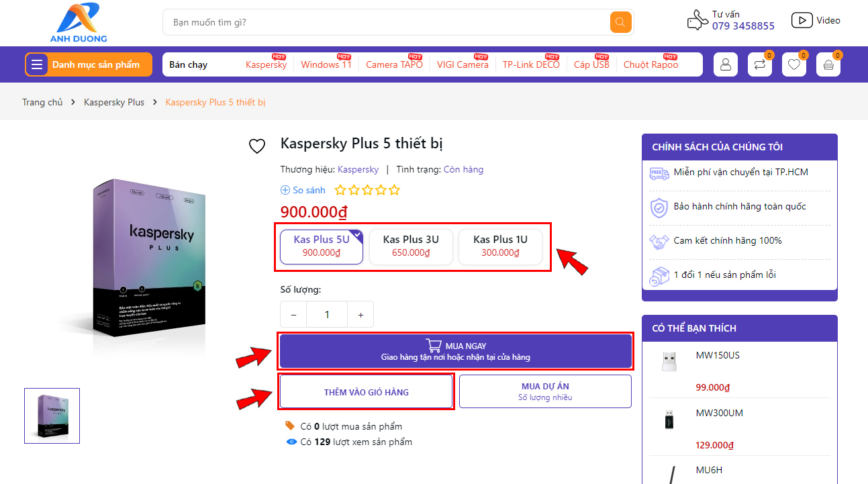Click the 'Còn hàng' stock status

[463, 169]
